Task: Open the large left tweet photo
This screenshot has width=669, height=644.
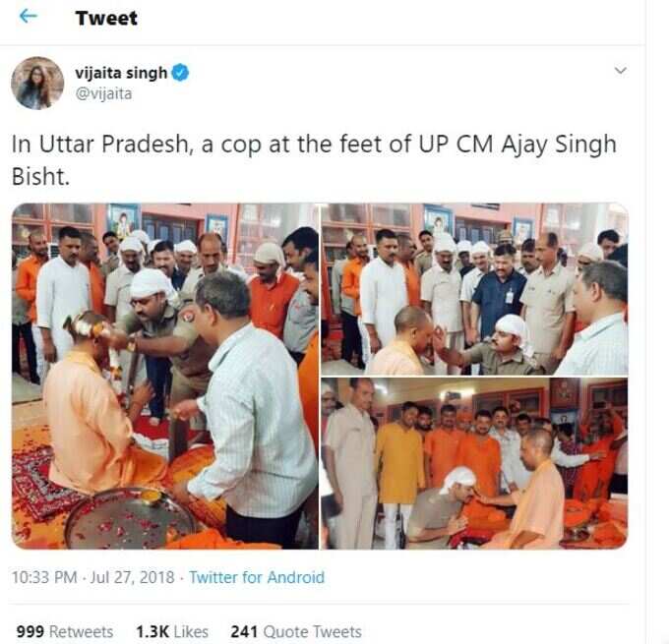Action: (x=165, y=377)
